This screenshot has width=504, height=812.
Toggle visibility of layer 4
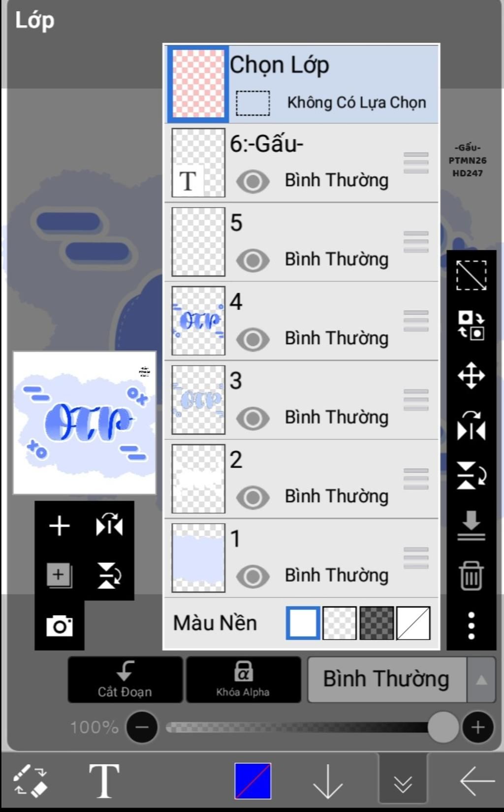tap(252, 339)
